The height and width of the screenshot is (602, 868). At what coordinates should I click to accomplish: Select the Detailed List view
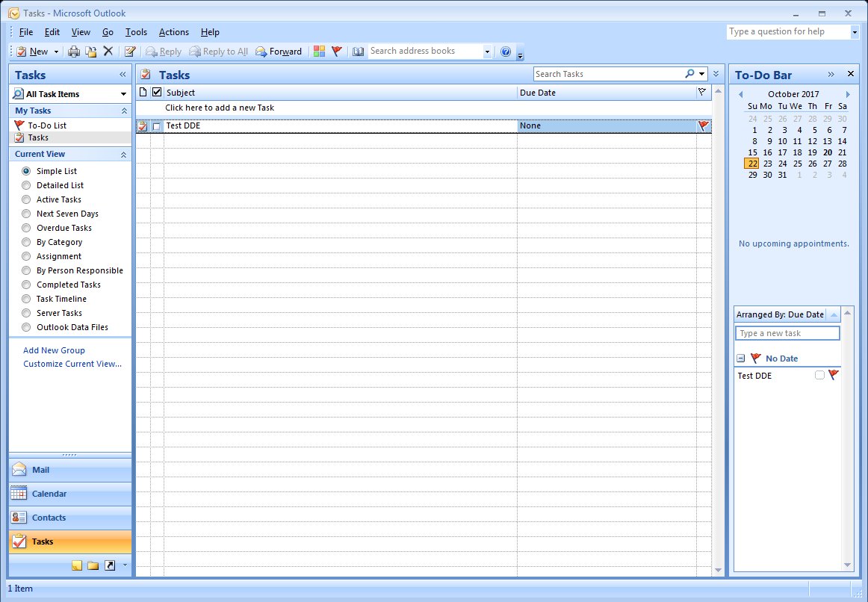(x=26, y=185)
